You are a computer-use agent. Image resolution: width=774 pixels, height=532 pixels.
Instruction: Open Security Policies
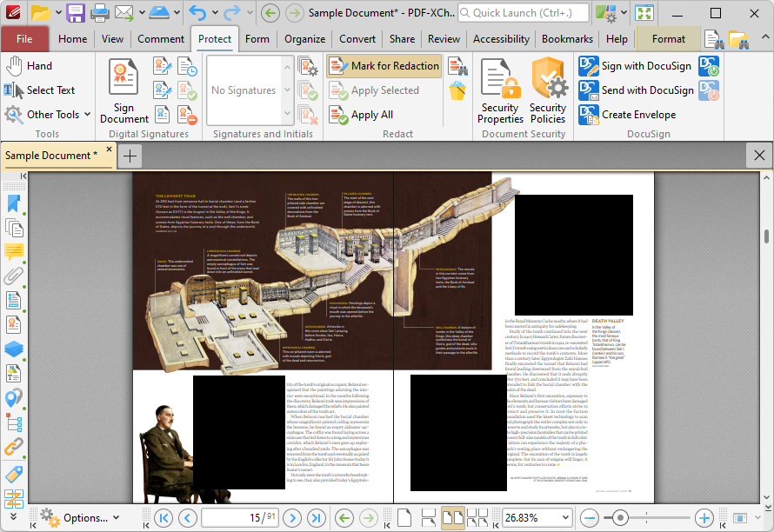[547, 90]
